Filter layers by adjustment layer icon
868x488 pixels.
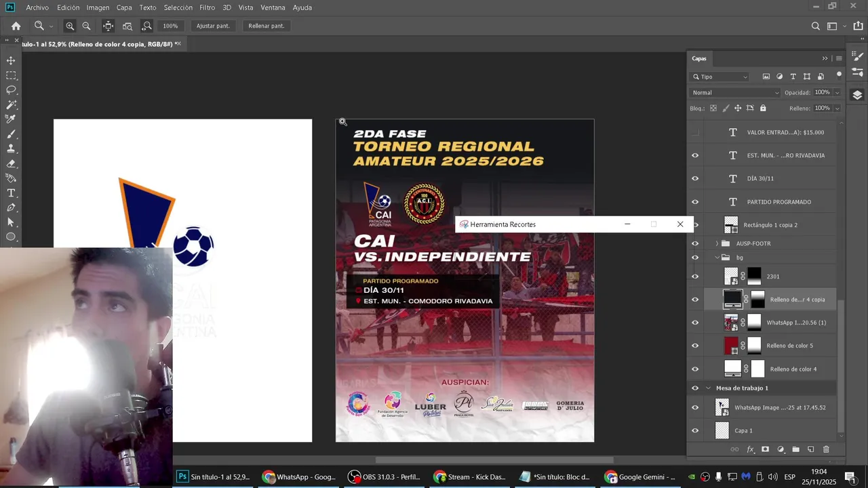(x=780, y=77)
